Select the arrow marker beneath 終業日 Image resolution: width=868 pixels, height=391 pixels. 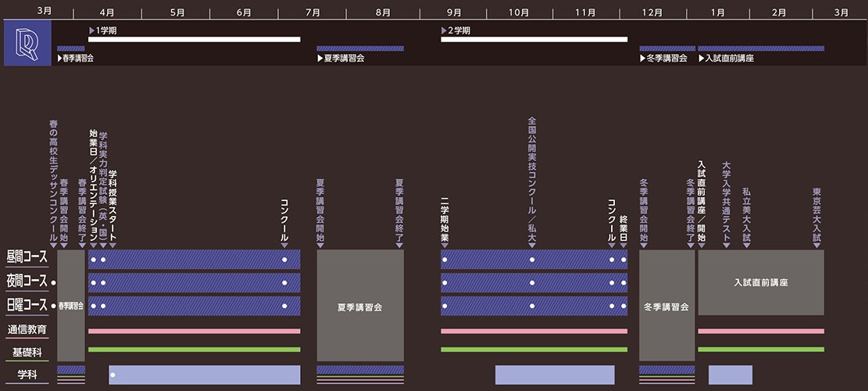tap(623, 245)
